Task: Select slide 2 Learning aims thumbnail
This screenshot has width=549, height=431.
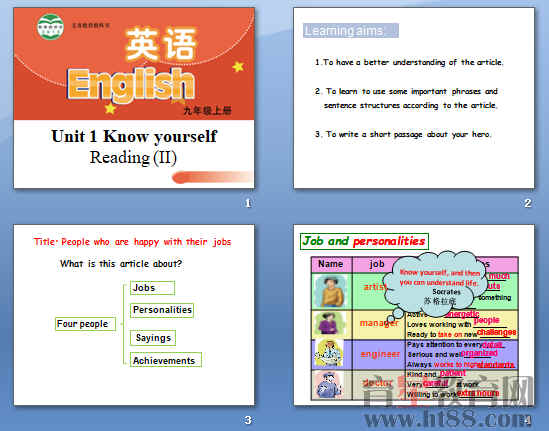Action: pos(414,98)
